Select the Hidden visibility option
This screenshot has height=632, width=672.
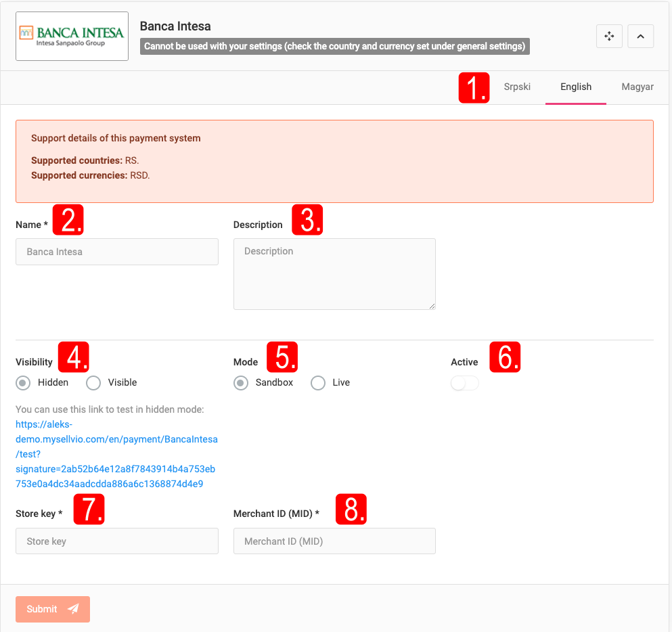(x=22, y=382)
